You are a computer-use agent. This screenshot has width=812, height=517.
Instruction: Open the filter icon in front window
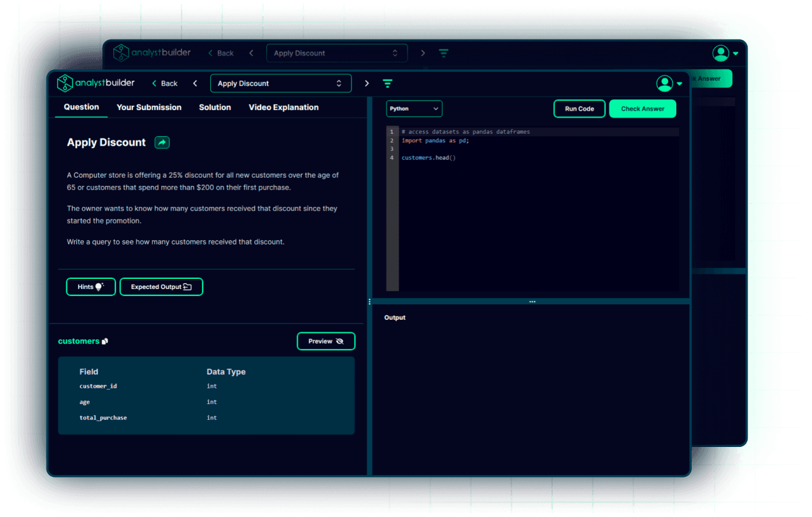[x=387, y=83]
